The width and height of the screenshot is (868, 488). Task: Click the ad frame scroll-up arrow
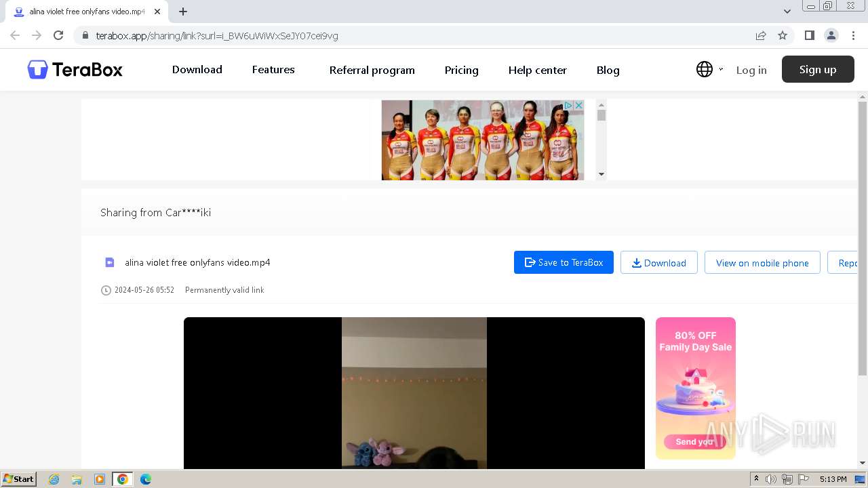point(601,105)
